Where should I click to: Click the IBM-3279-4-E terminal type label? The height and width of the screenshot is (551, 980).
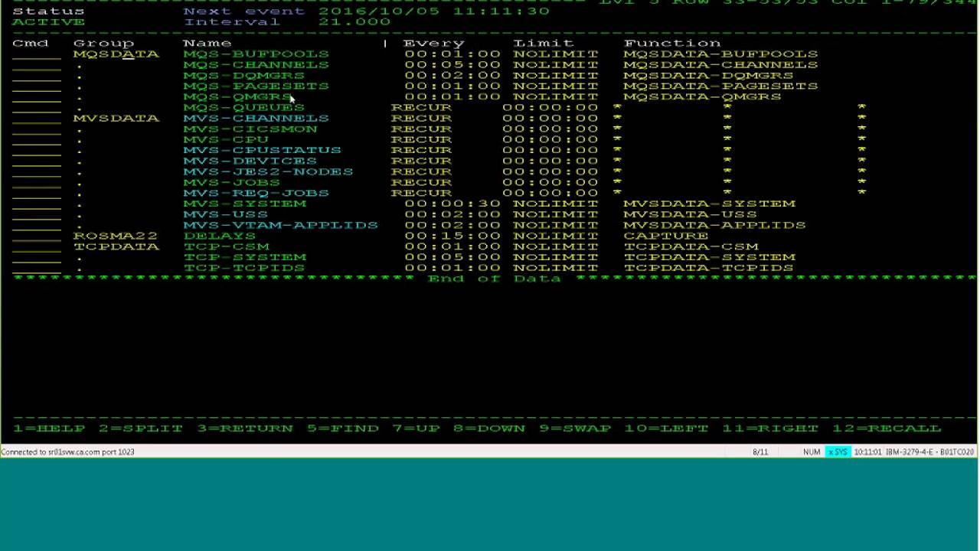click(x=910, y=452)
